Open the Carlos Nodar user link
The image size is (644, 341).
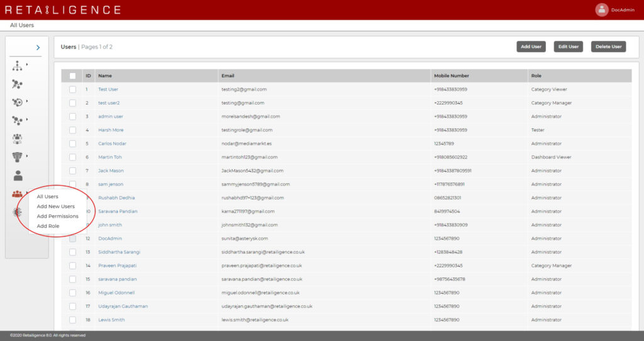[111, 143]
